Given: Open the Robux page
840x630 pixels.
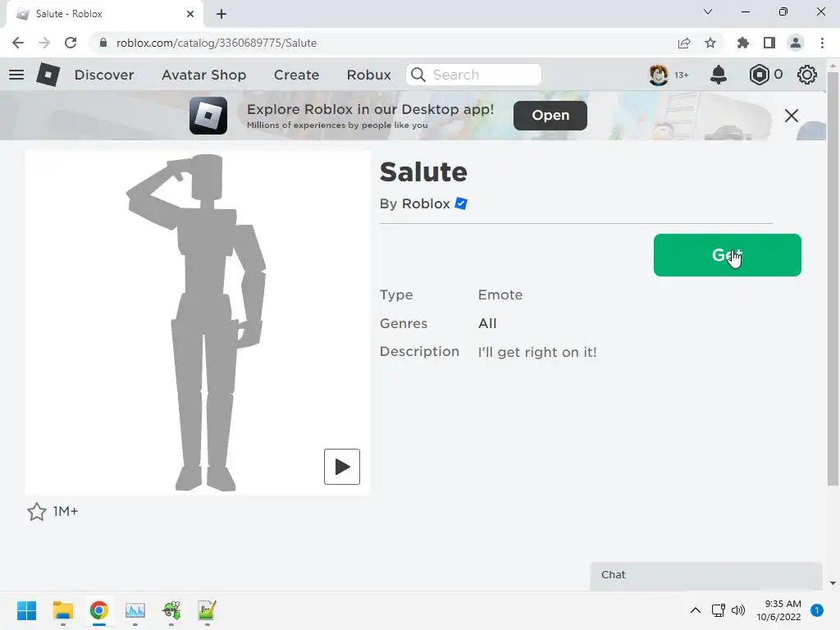Looking at the screenshot, I should 368,75.
